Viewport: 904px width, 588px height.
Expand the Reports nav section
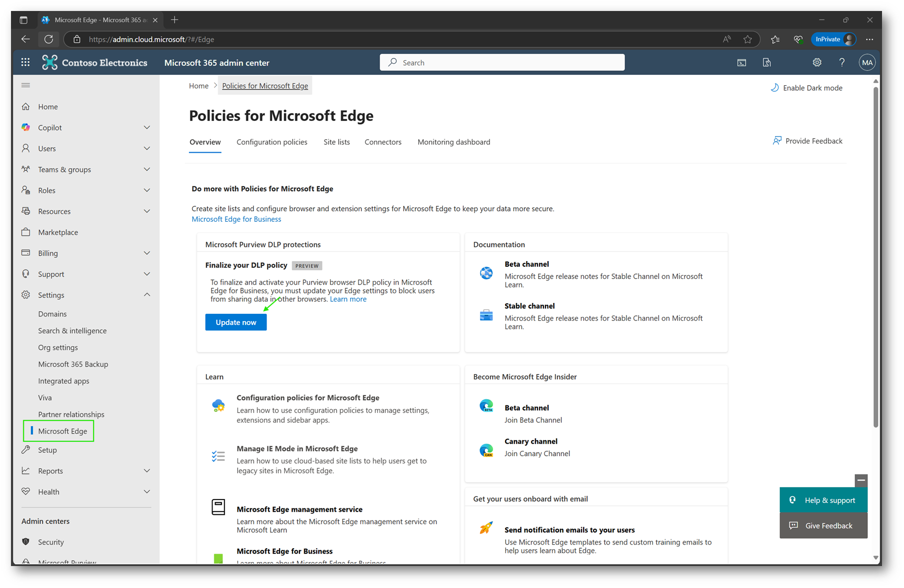pyautogui.click(x=147, y=471)
